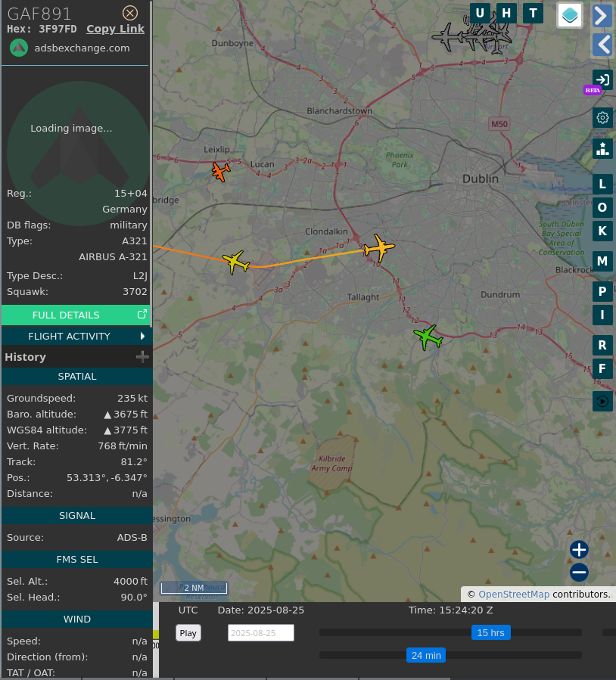The height and width of the screenshot is (680, 616).
Task: Click the 2 NM scale bar
Action: pos(194,588)
